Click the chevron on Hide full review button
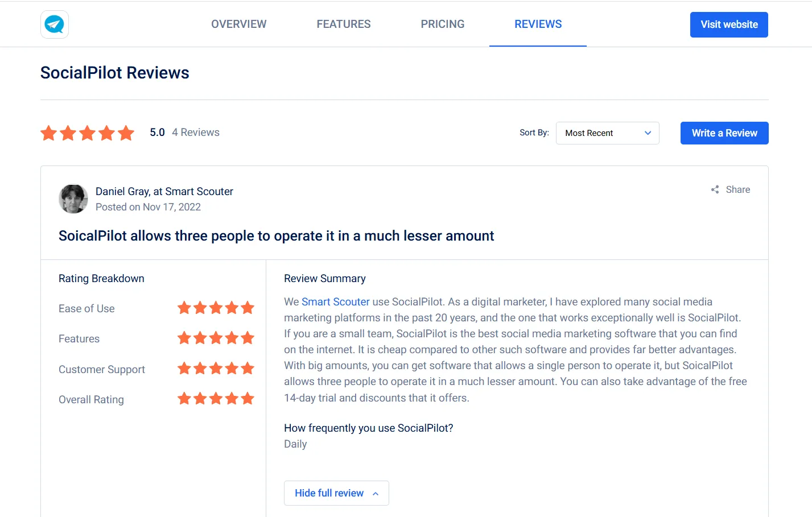This screenshot has width=812, height=517. pyautogui.click(x=376, y=493)
